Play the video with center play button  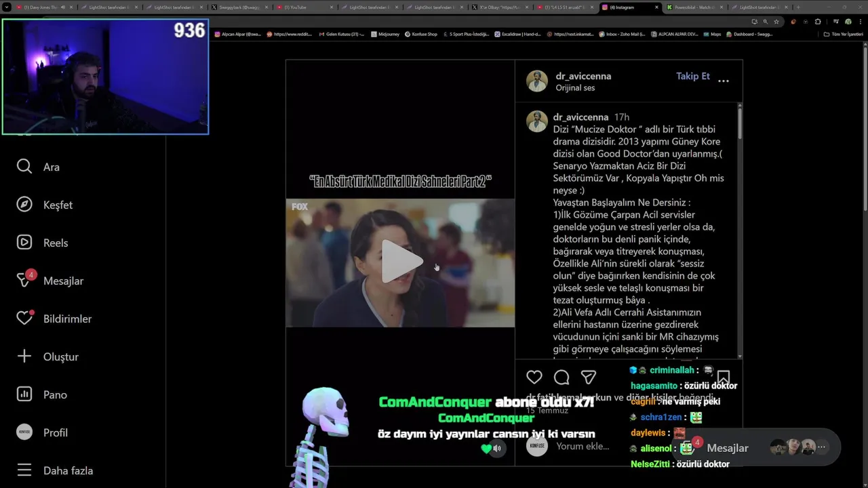point(401,262)
